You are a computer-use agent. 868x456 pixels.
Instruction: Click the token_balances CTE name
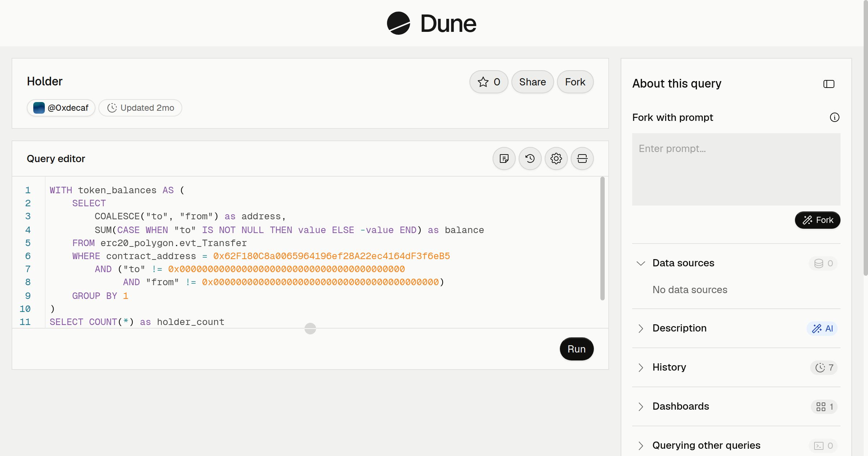(117, 190)
